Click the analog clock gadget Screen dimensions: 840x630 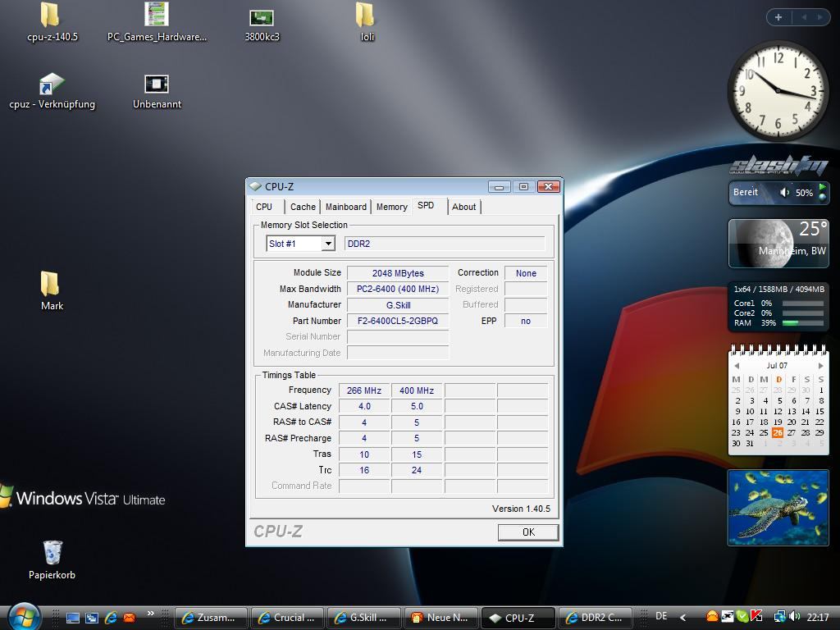778,90
